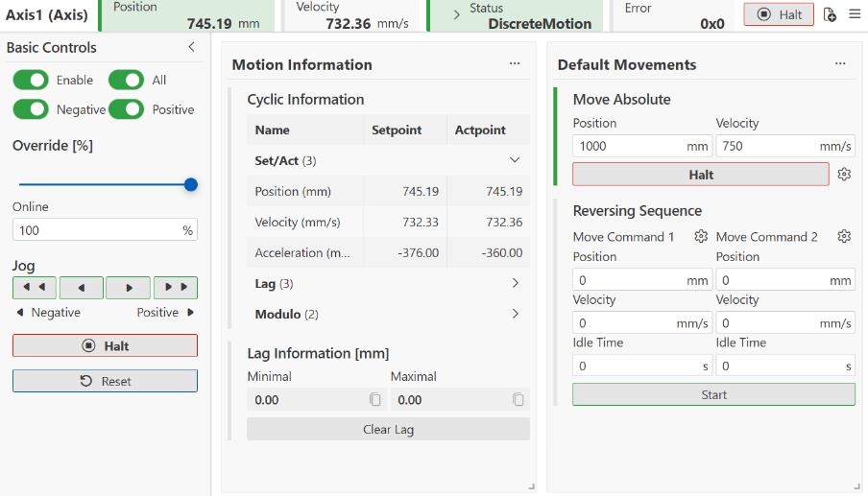This screenshot has width=868, height=496.
Task: Jog fast in negative direction
Action: (35, 288)
